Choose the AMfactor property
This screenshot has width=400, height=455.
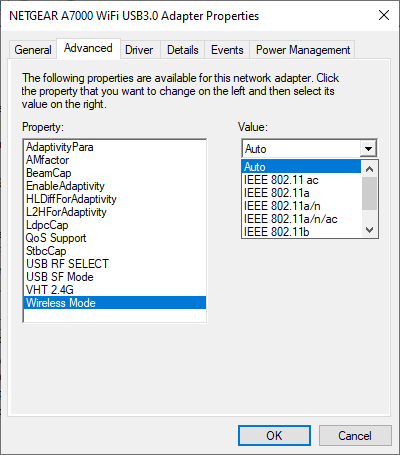[x=115, y=160]
